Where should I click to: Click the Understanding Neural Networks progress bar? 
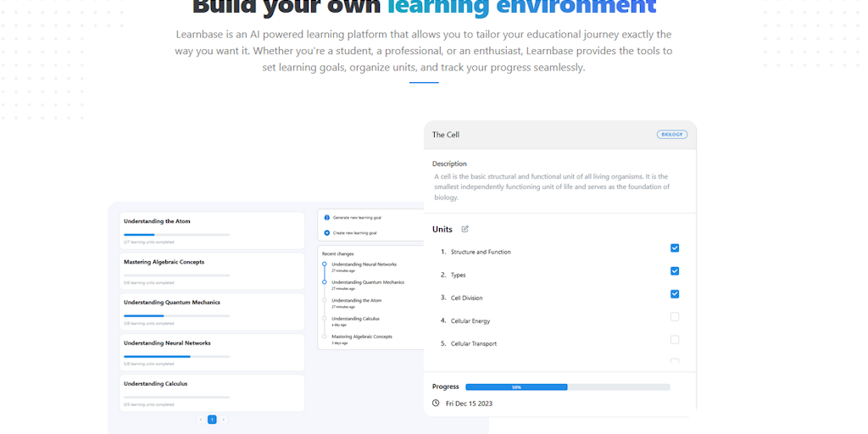(176, 357)
